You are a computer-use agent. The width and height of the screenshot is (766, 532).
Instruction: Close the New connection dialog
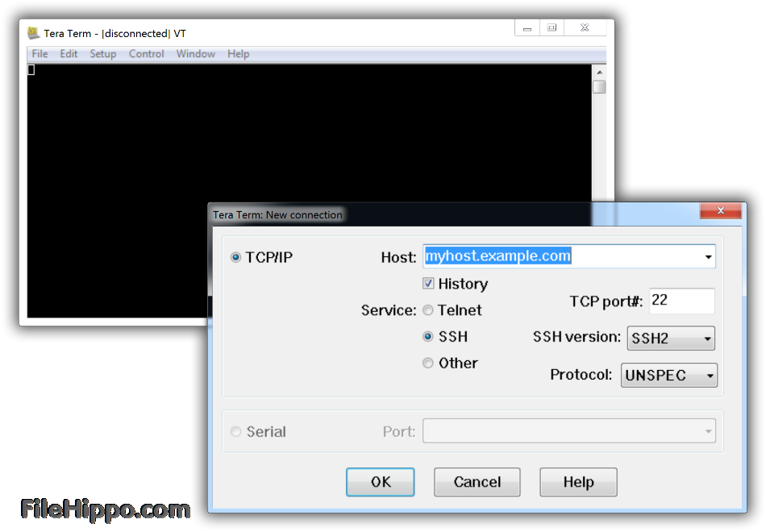[720, 211]
